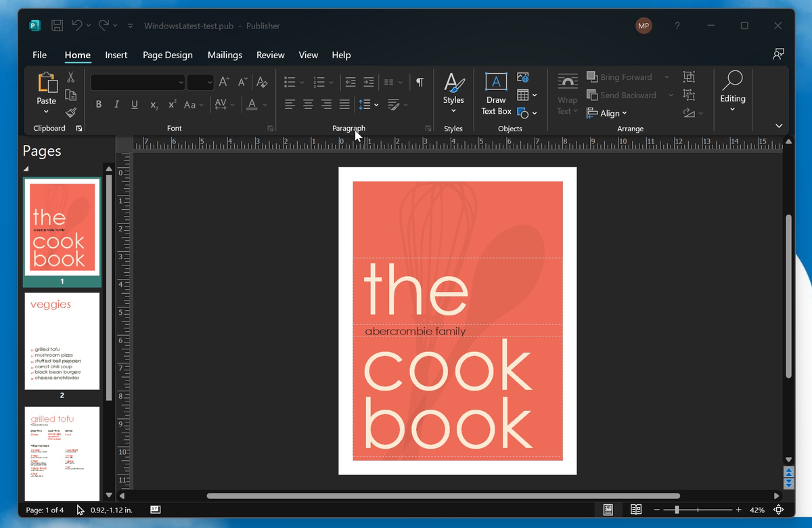
Task: Select the Format Painter brush
Action: pos(70,112)
